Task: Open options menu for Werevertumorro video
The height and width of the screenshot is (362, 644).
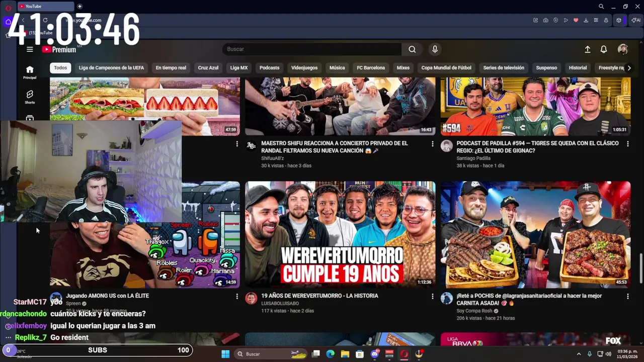Action: pos(432,297)
